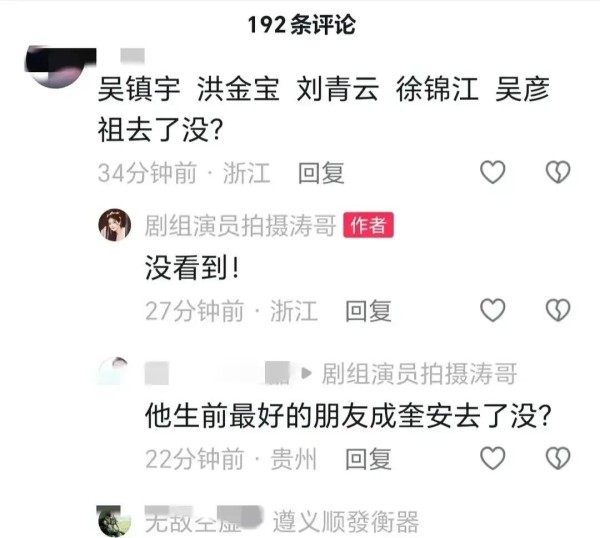Viewport: 600px width, 538px height.
Task: Open the mentioned user 剧组演员拍摄涛哥 after arrow
Action: [419, 373]
